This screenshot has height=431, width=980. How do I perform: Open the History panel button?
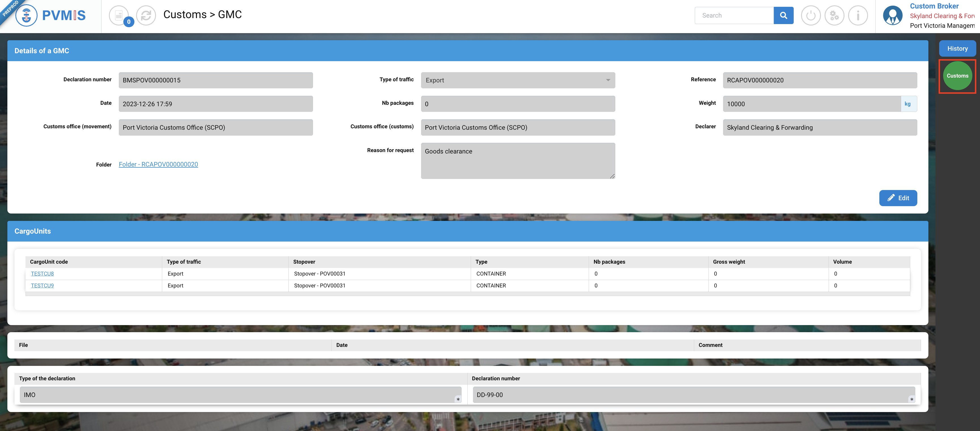(957, 49)
